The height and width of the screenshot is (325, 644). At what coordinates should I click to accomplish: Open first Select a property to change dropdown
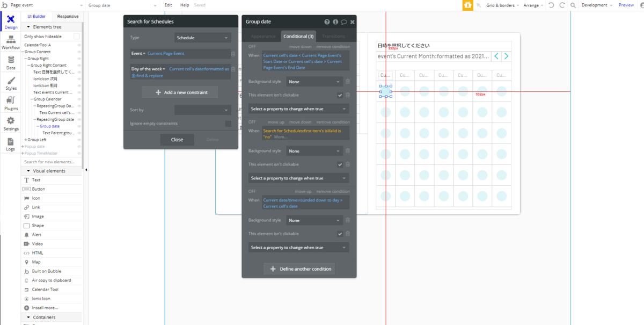point(298,109)
